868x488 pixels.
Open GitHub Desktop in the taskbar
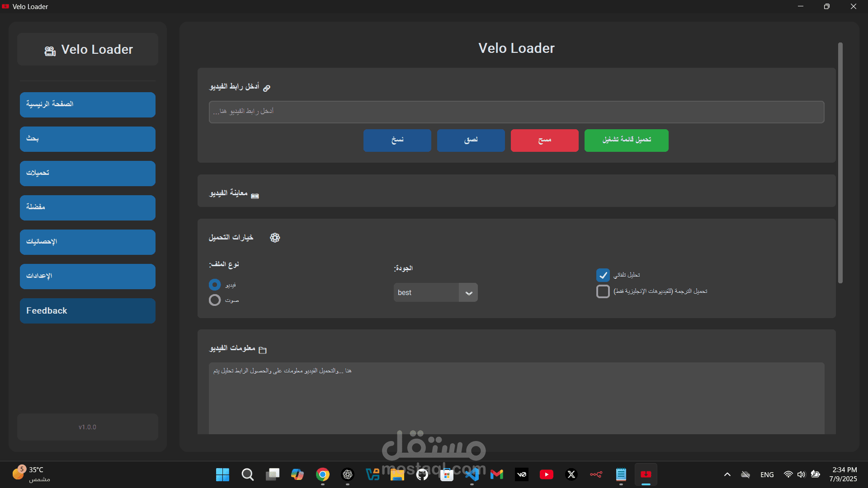[422, 474]
